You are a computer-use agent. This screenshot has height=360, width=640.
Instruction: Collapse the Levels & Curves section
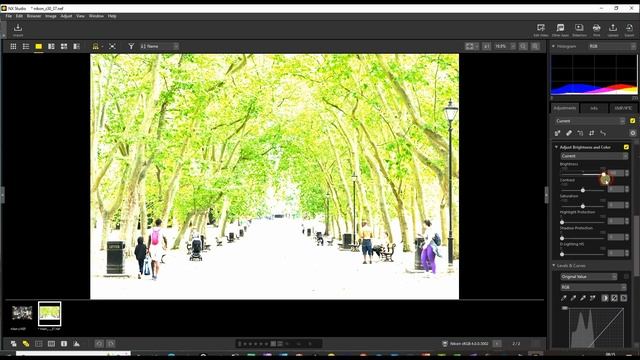tap(554, 266)
